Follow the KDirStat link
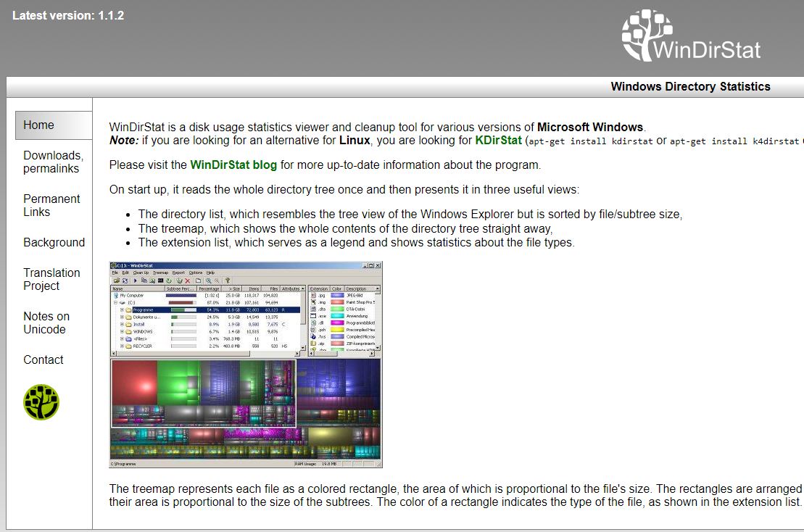 [498, 141]
